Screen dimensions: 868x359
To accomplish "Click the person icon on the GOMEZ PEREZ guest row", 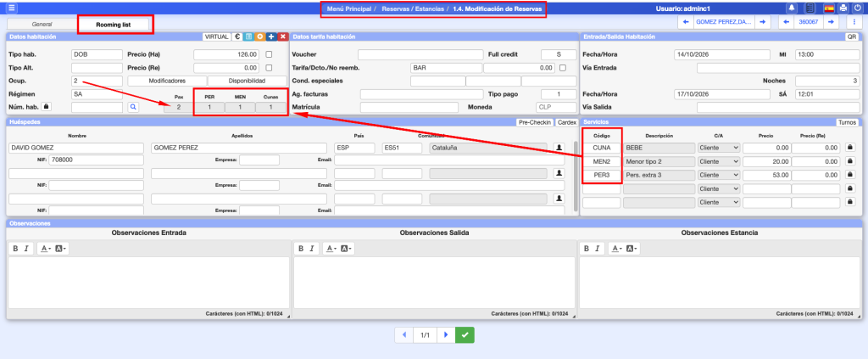I will [559, 148].
